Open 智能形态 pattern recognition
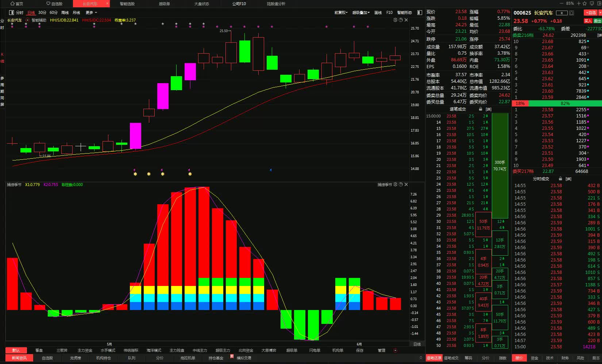Viewport: 602px width, 364px height. (404, 12)
